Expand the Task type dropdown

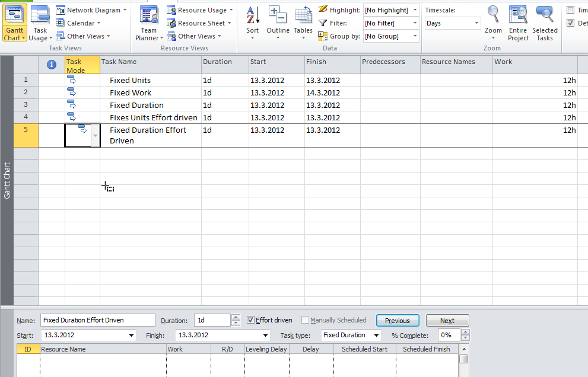pos(376,335)
